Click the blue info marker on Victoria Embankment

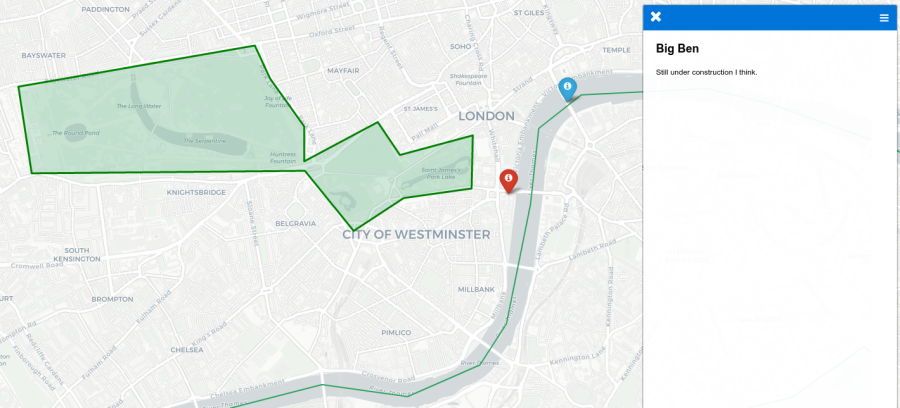(x=568, y=88)
